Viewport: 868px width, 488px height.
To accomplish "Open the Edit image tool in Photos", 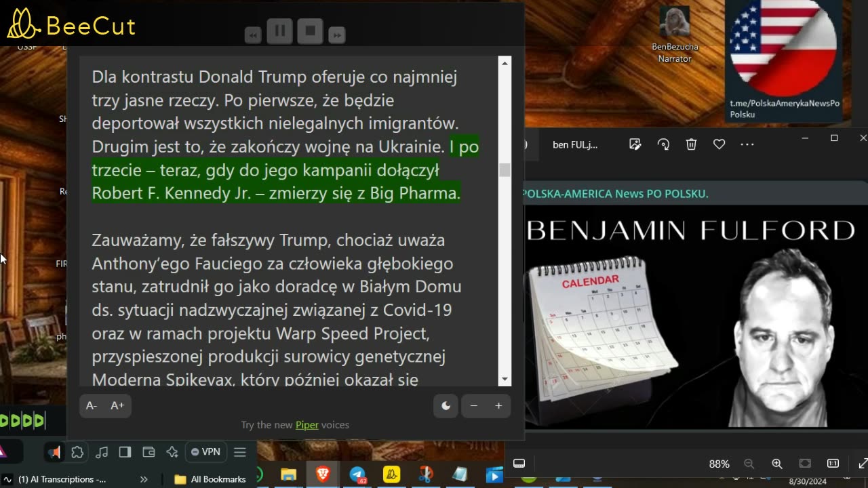I will 635,144.
